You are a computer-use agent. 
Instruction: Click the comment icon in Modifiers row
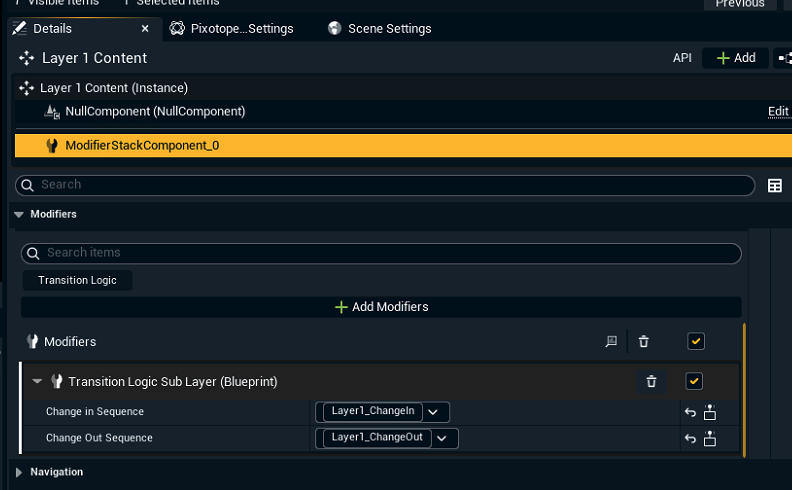611,342
